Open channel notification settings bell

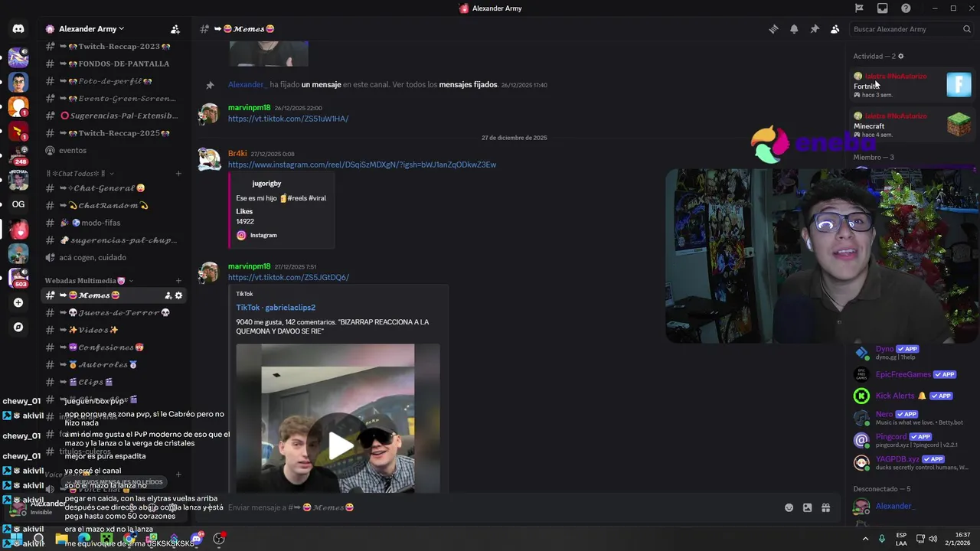tap(794, 29)
